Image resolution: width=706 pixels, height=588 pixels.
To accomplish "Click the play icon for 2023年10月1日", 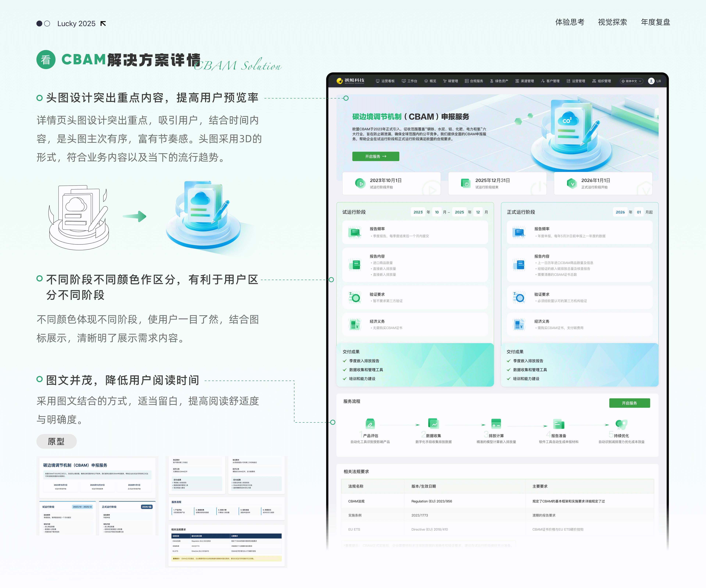I will tap(360, 183).
